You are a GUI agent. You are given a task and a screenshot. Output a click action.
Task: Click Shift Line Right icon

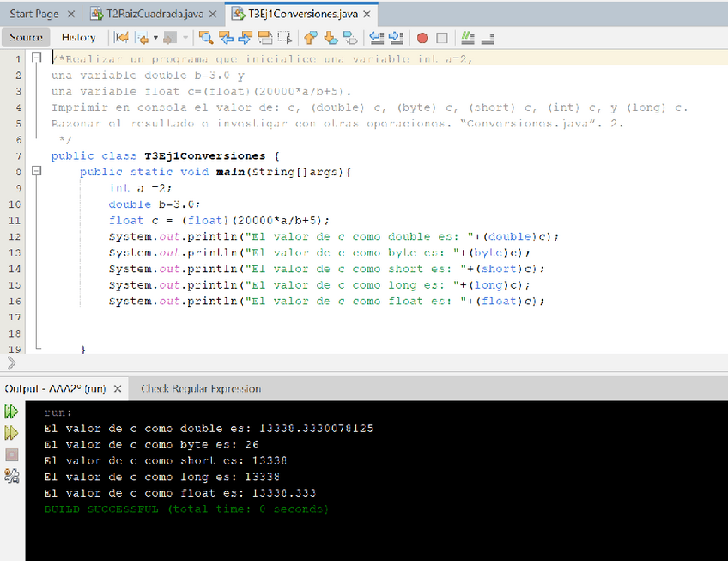coord(396,38)
